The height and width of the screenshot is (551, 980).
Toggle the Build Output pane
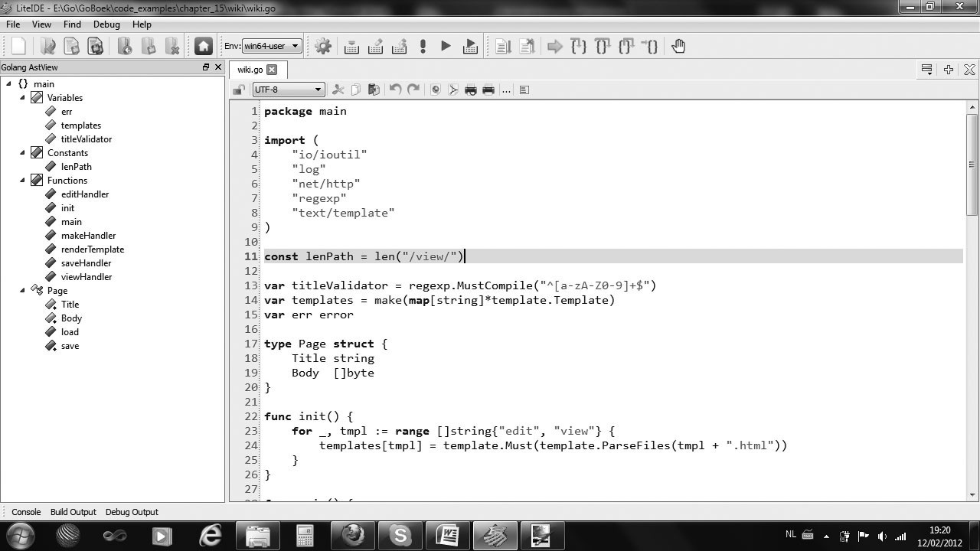73,512
